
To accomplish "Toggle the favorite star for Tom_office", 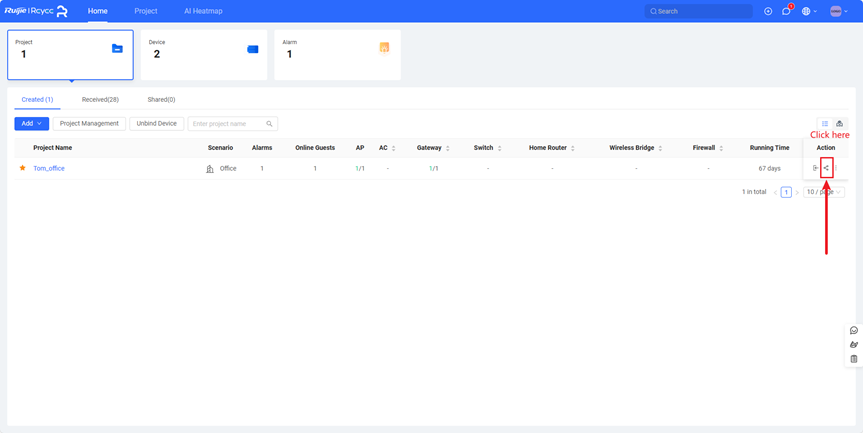I will tap(23, 168).
